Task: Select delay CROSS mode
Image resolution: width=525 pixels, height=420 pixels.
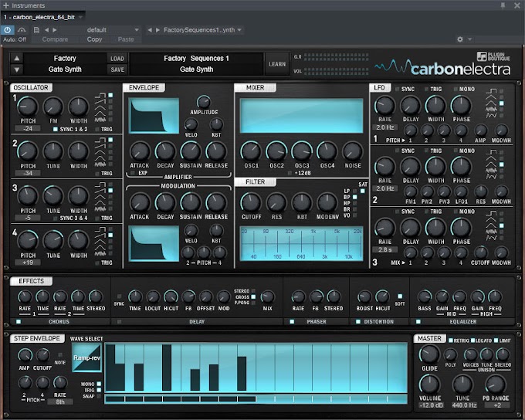Action: (253, 297)
